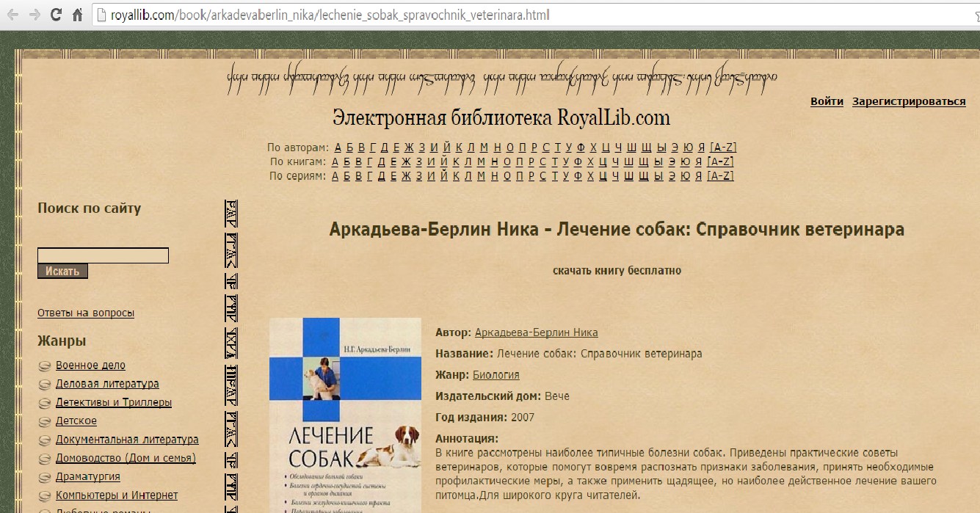
Task: Select letter К in По авторам row
Action: [459, 148]
